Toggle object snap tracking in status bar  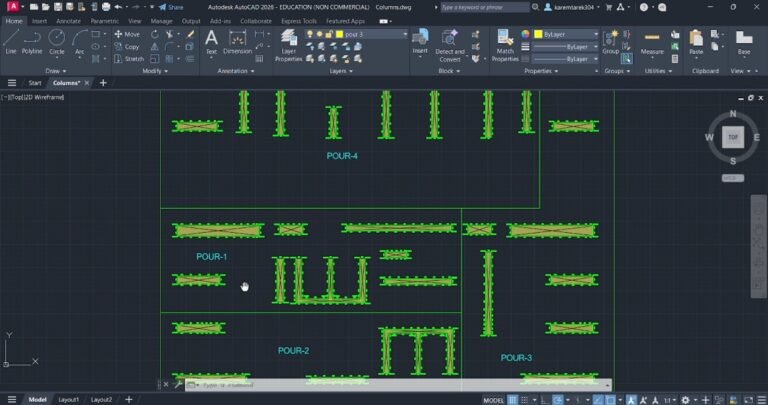[x=598, y=400]
